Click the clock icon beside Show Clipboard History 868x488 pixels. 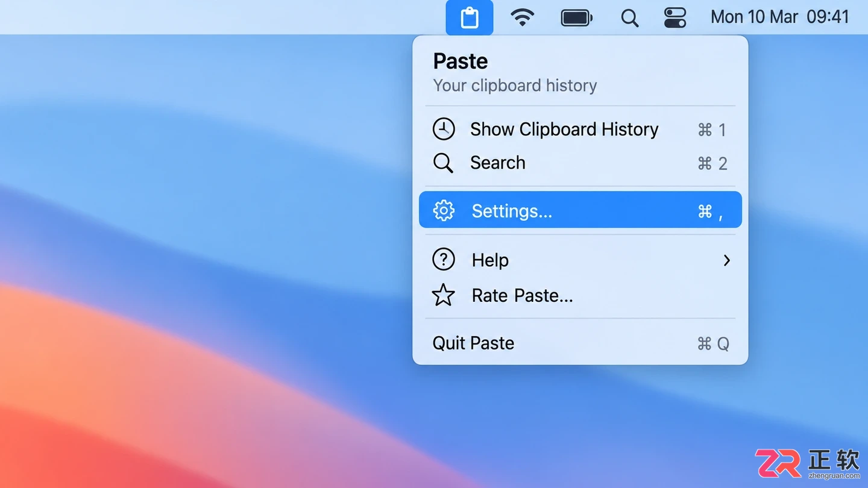pyautogui.click(x=444, y=129)
